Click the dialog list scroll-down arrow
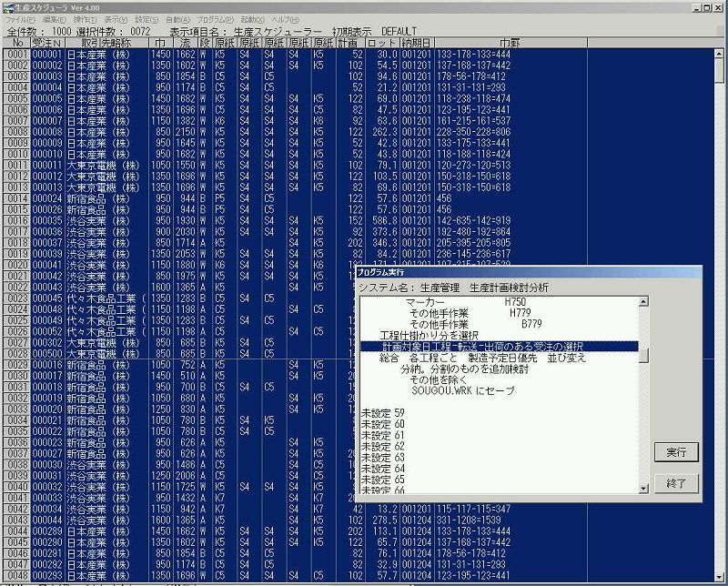 tap(642, 488)
